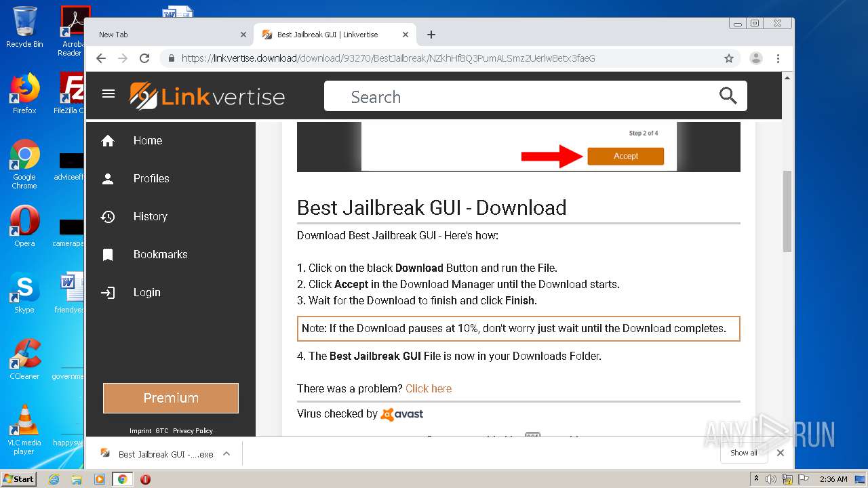The image size is (868, 488).
Task: Select History in the sidebar menu
Action: tap(170, 216)
